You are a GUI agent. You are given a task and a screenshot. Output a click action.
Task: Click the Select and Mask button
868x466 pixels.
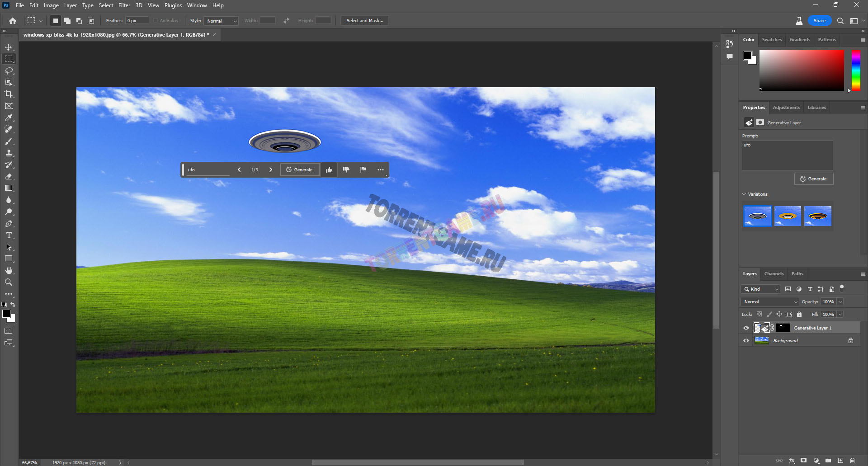(364, 21)
